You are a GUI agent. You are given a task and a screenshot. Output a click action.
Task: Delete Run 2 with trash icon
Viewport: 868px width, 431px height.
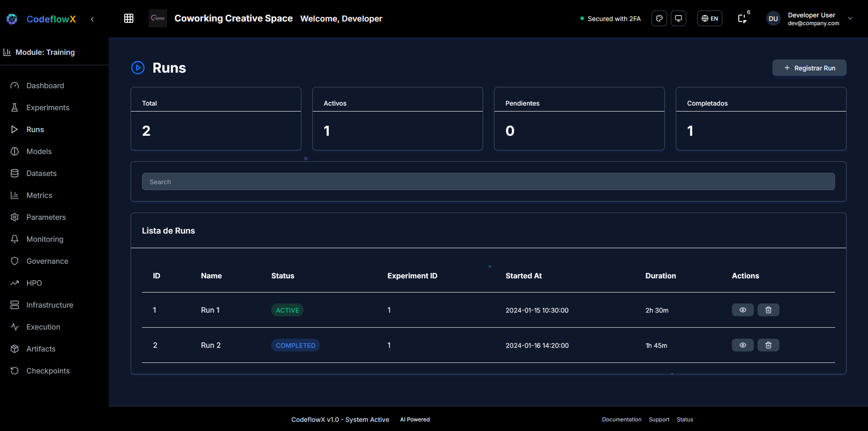[x=768, y=345]
